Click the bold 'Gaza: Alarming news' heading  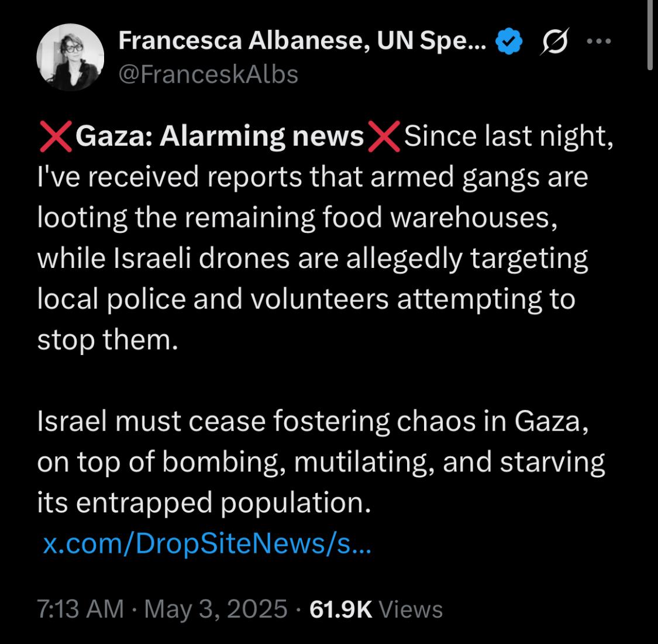pyautogui.click(x=219, y=137)
